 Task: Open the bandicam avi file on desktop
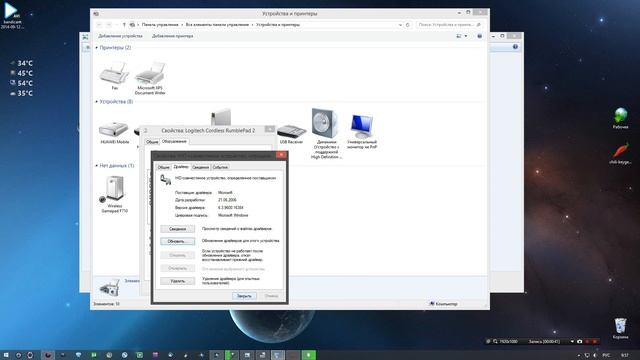(12, 16)
